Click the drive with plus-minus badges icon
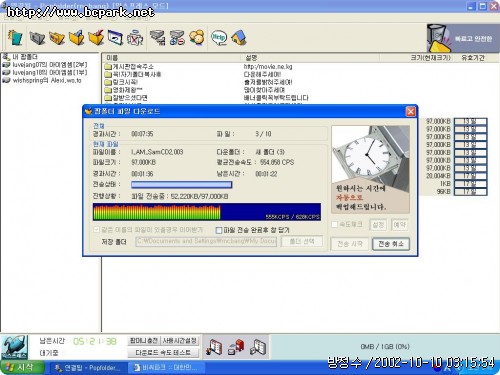Screen dimensions: 500x375 (177, 38)
